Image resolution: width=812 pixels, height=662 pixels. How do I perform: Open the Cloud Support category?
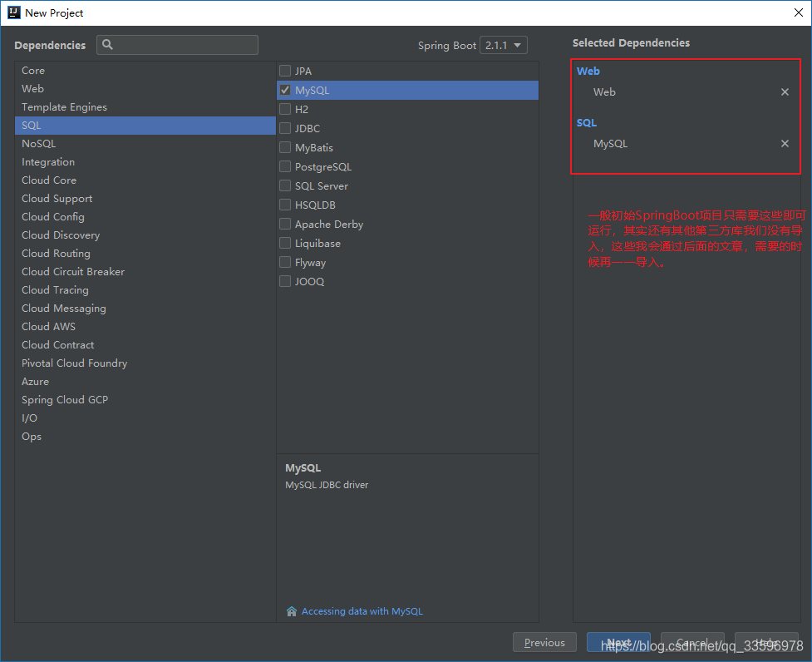click(145, 199)
